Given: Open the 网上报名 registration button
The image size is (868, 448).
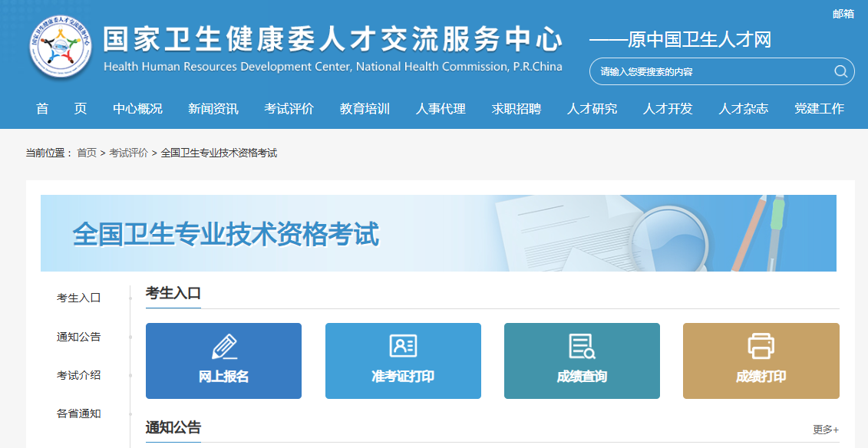Looking at the screenshot, I should (223, 361).
